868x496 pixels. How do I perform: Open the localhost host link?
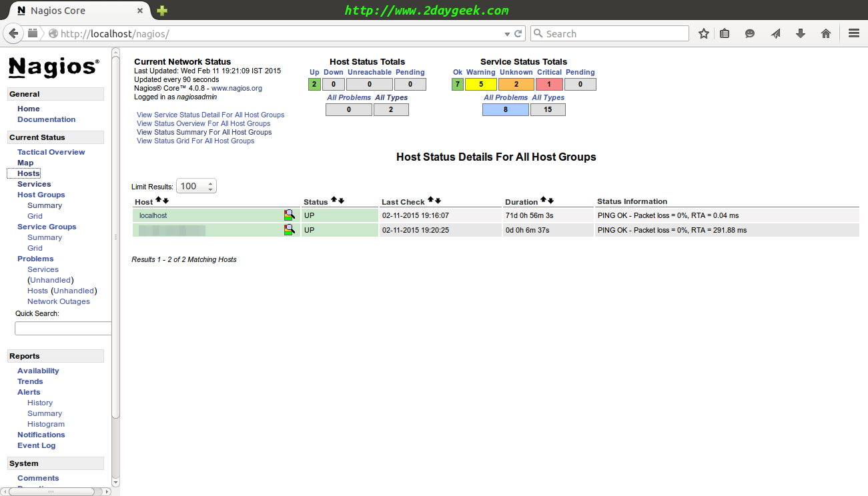[x=153, y=215]
